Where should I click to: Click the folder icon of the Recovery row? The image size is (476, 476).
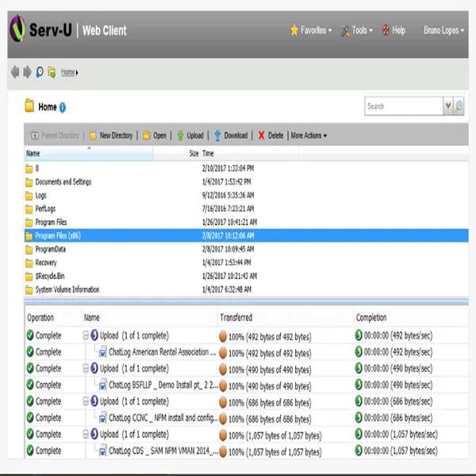pyautogui.click(x=29, y=263)
